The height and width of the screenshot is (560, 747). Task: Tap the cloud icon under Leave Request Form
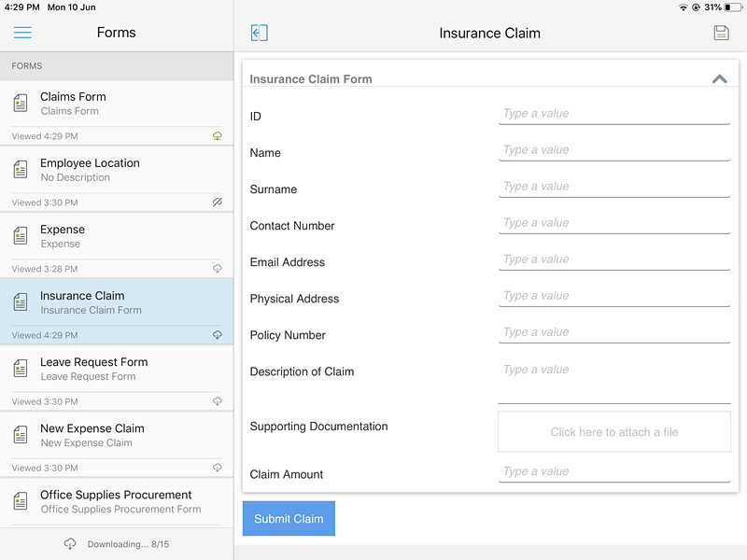tap(218, 401)
